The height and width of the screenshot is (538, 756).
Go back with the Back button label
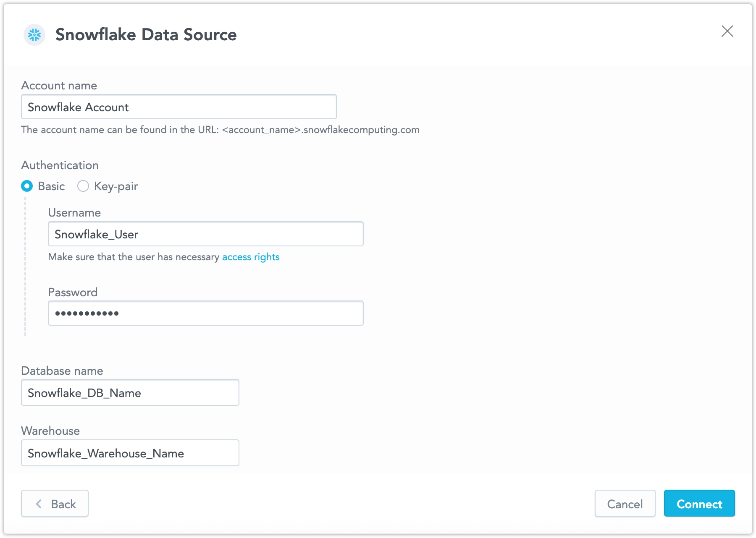(63, 504)
